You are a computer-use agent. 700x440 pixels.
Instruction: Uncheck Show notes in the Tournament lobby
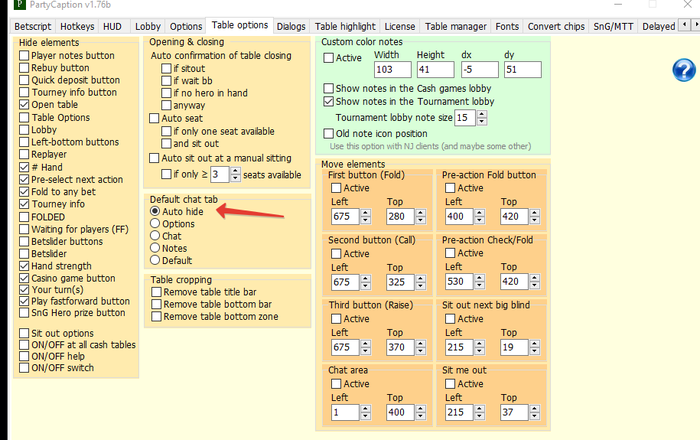[x=329, y=101]
